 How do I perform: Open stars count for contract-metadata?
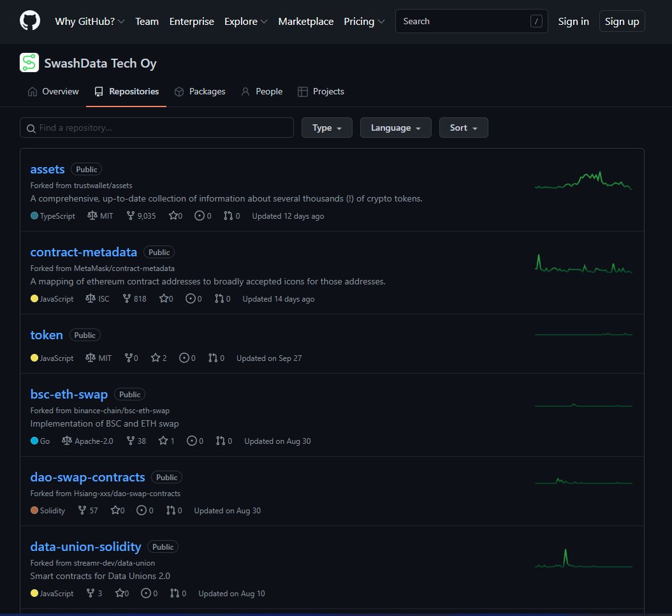pyautogui.click(x=166, y=298)
